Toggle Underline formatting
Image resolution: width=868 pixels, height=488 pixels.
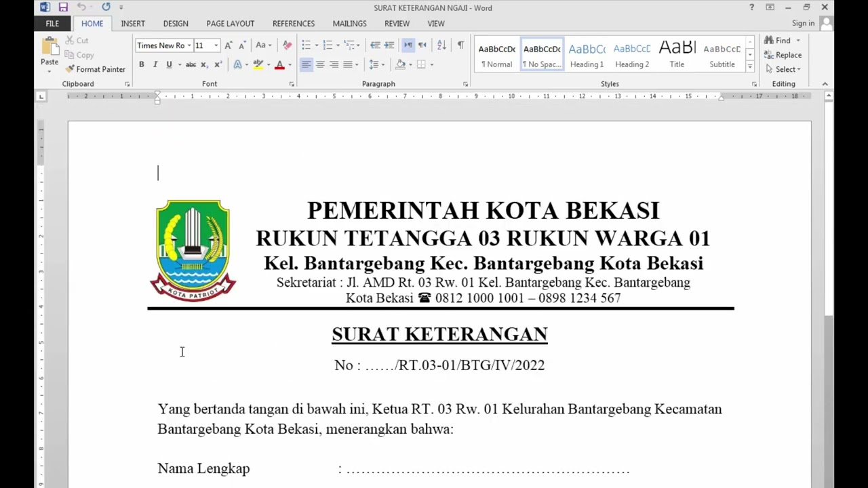point(168,65)
